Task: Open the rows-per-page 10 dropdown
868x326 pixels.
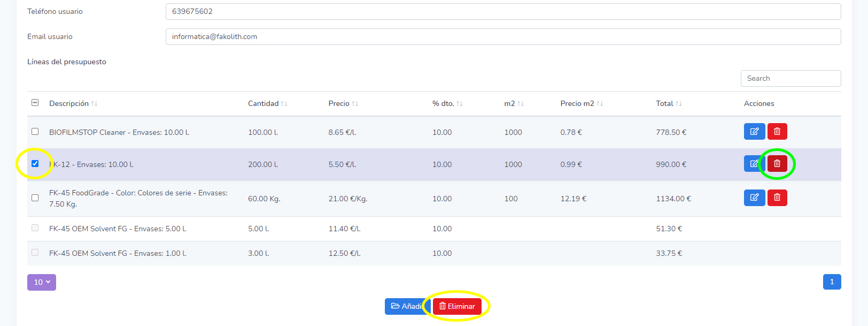Action: click(42, 282)
